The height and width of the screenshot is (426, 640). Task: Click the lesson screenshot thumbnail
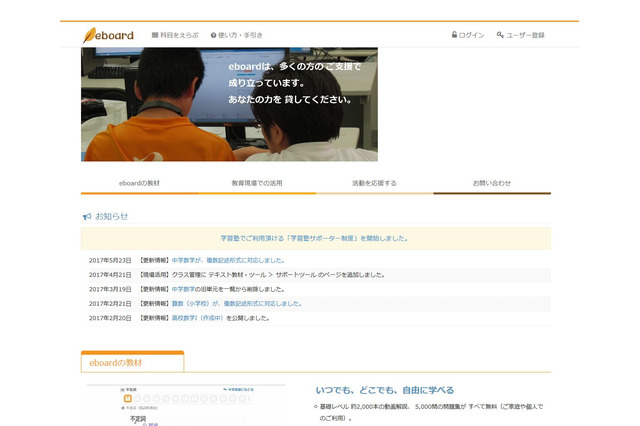(186, 405)
